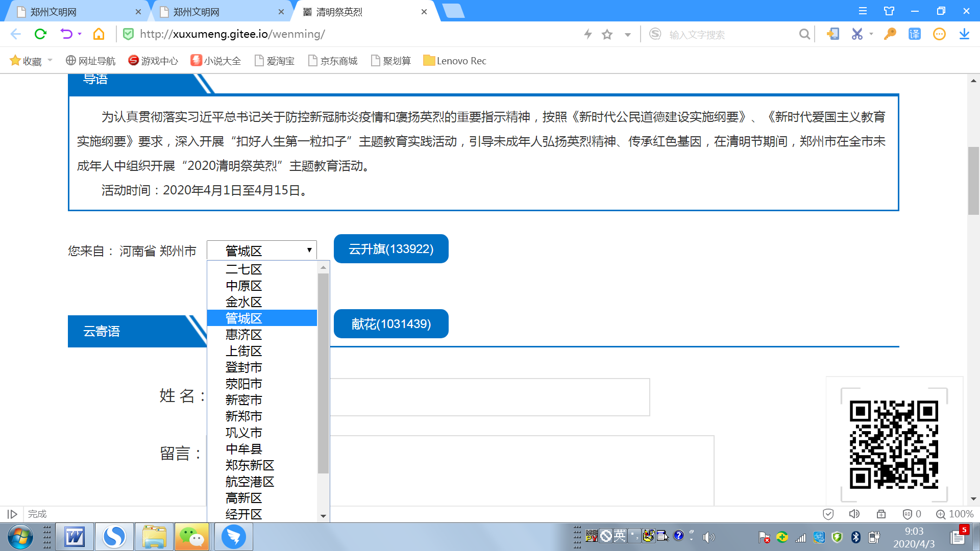Go to the home page icon
Image resolution: width=980 pixels, height=551 pixels.
[x=99, y=34]
